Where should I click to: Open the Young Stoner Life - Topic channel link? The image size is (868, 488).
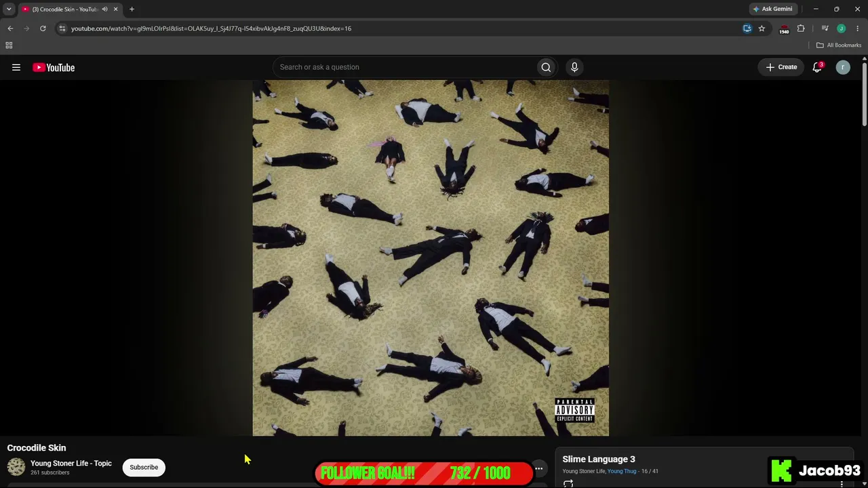click(71, 464)
